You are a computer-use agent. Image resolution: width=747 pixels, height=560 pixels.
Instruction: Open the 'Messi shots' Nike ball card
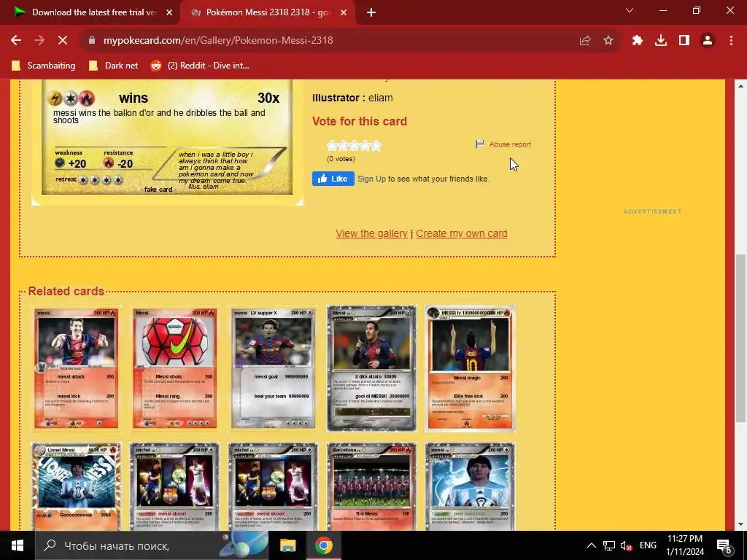[x=175, y=368]
